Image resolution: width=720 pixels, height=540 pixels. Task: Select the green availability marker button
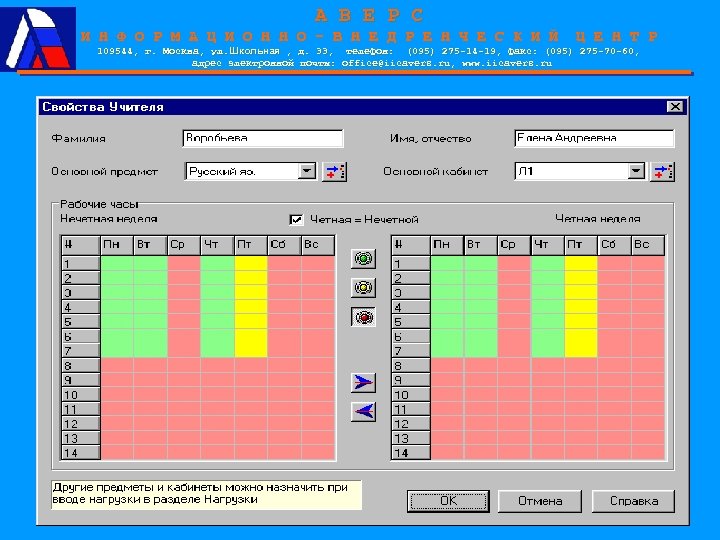click(x=363, y=259)
